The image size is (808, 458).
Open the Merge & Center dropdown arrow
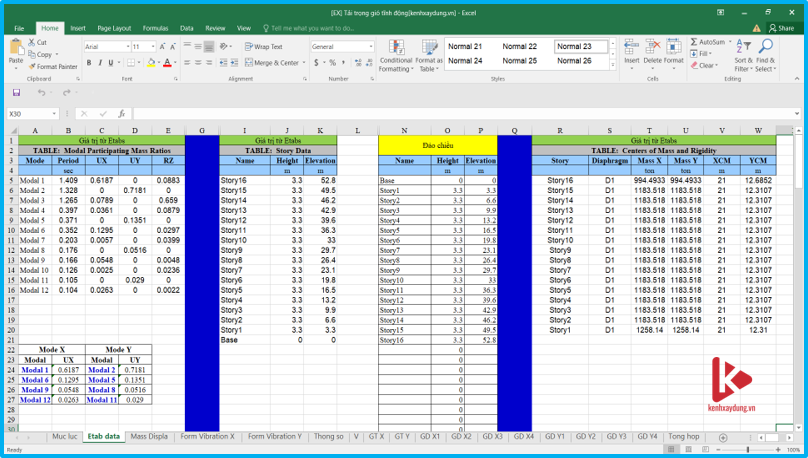coord(304,62)
